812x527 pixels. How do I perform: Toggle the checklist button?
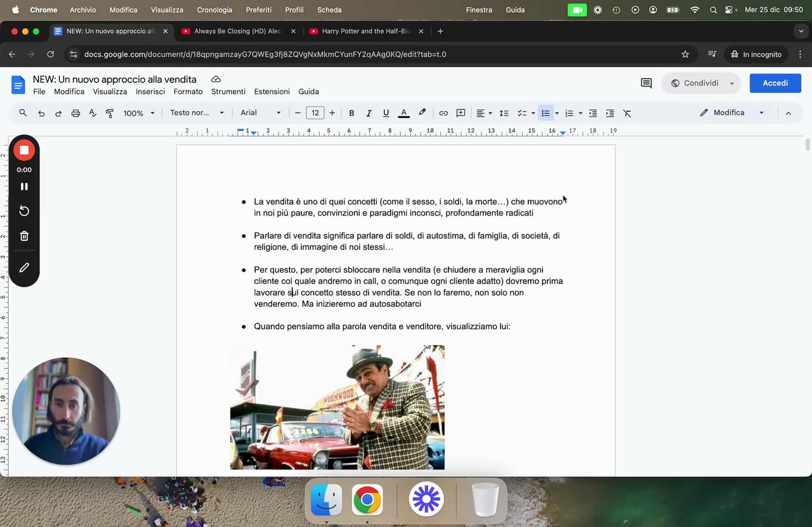[522, 113]
